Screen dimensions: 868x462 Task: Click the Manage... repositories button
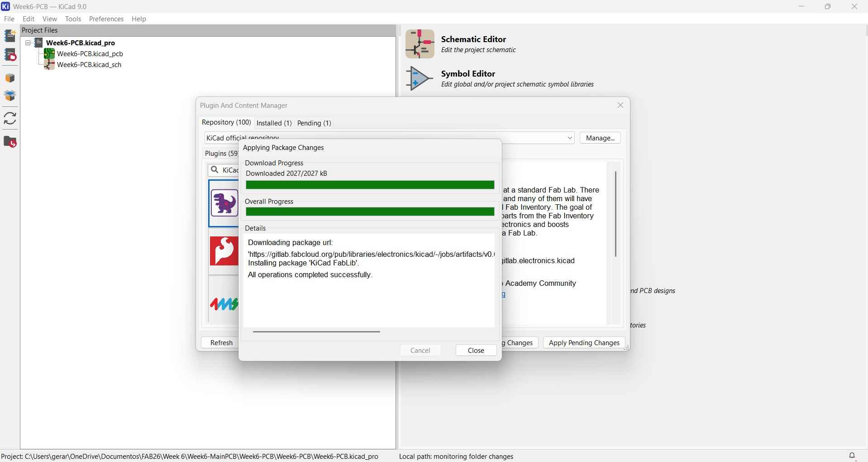pyautogui.click(x=600, y=138)
